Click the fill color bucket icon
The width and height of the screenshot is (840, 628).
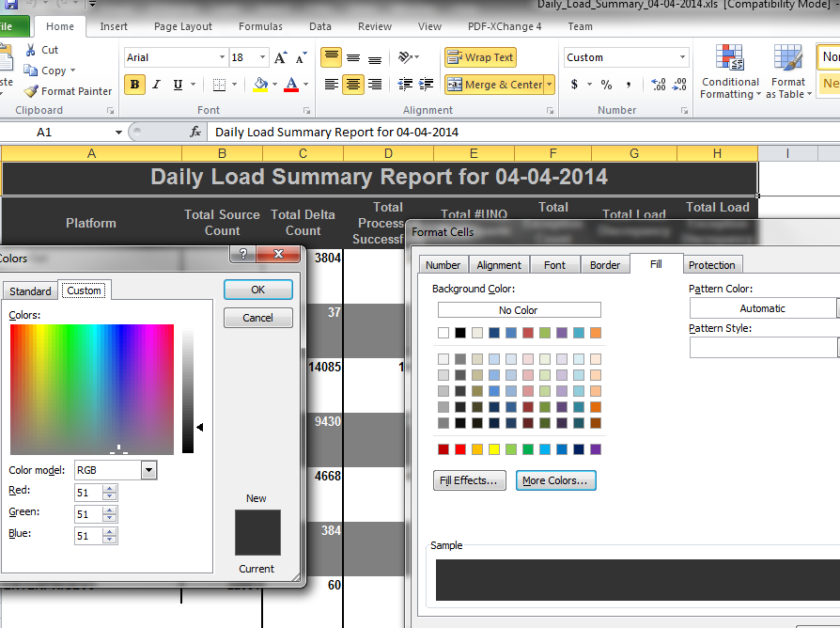point(260,85)
